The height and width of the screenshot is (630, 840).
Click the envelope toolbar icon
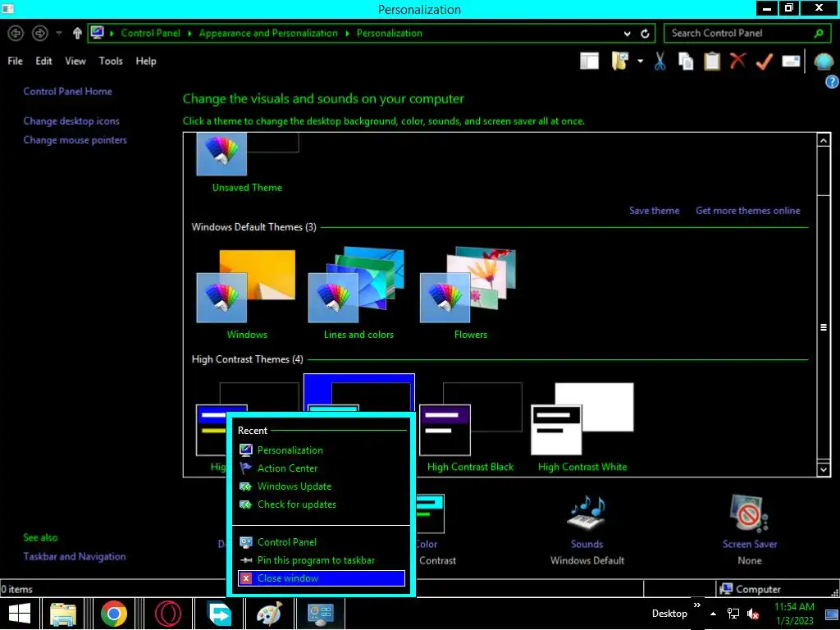pyautogui.click(x=791, y=61)
